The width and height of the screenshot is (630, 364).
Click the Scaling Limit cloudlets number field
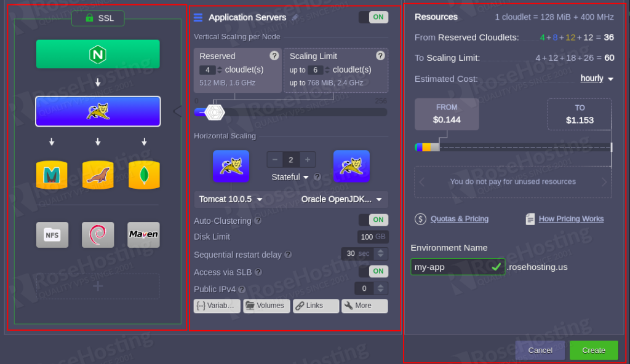(316, 70)
